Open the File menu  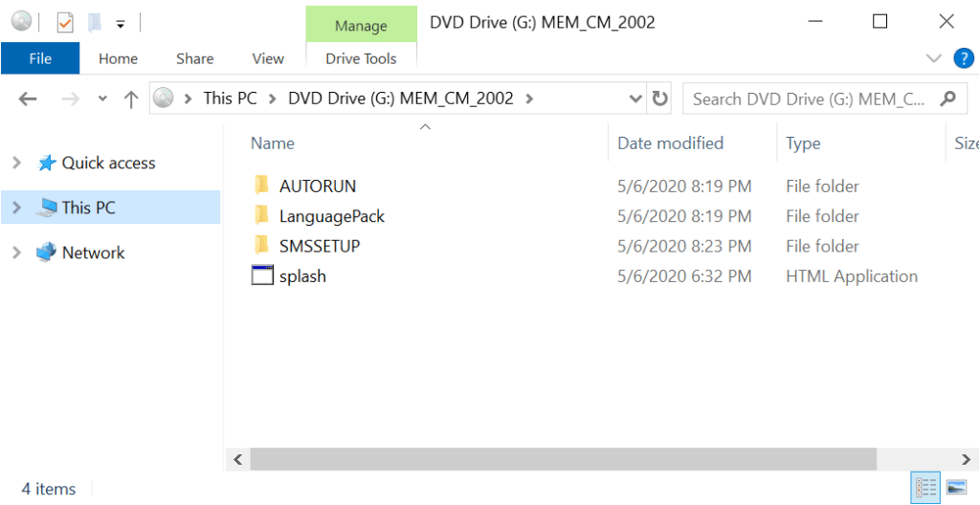coord(40,58)
